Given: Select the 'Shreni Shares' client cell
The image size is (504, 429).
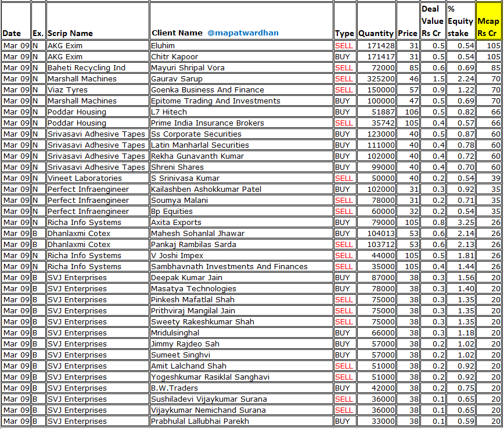Looking at the screenshot, I should coord(242,167).
